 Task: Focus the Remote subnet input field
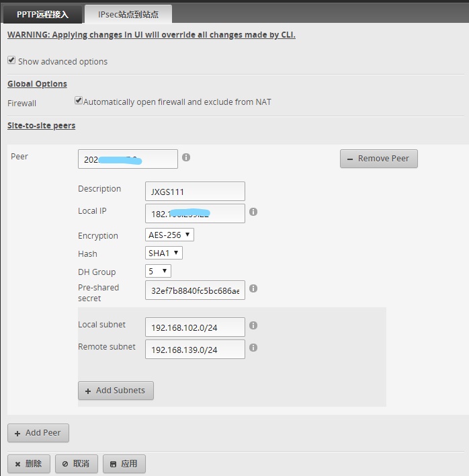pyautogui.click(x=195, y=350)
